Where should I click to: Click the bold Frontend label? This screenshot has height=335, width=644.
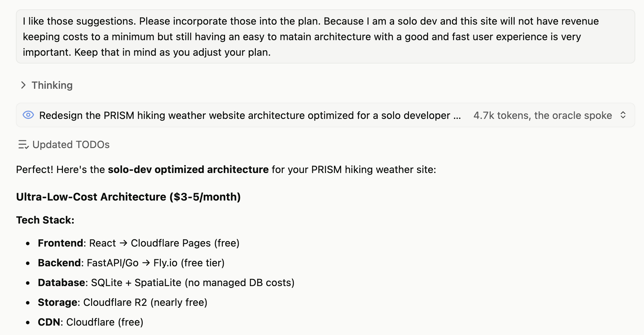pos(61,243)
